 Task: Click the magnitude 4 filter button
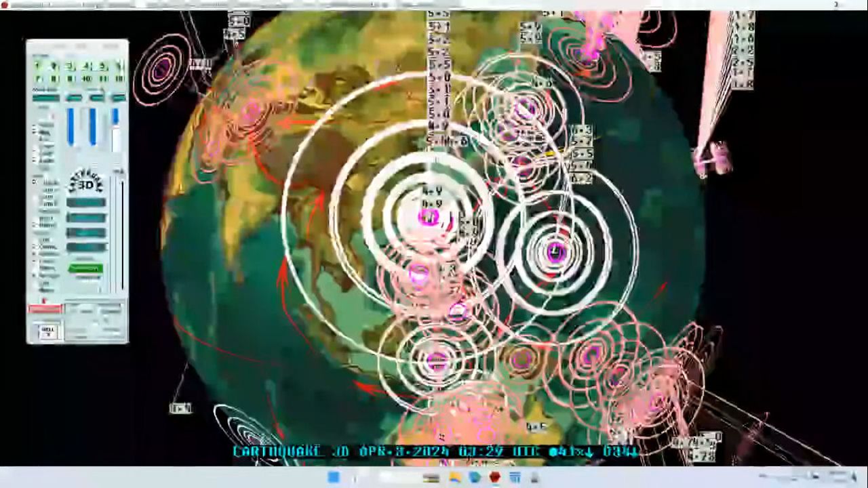[86, 66]
